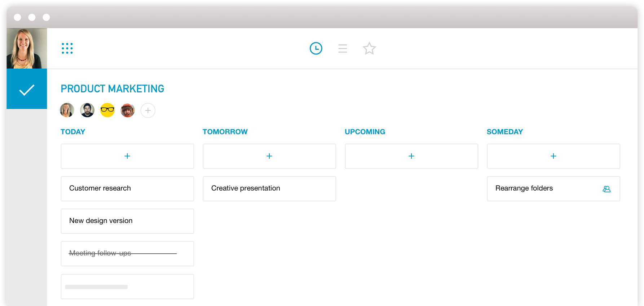644x306 pixels.
Task: Add a task under Tomorrow
Action: click(269, 156)
